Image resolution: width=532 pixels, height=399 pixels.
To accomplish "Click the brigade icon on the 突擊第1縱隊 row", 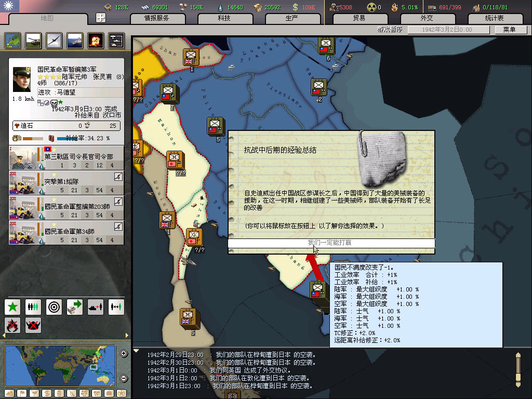I will [118, 177].
